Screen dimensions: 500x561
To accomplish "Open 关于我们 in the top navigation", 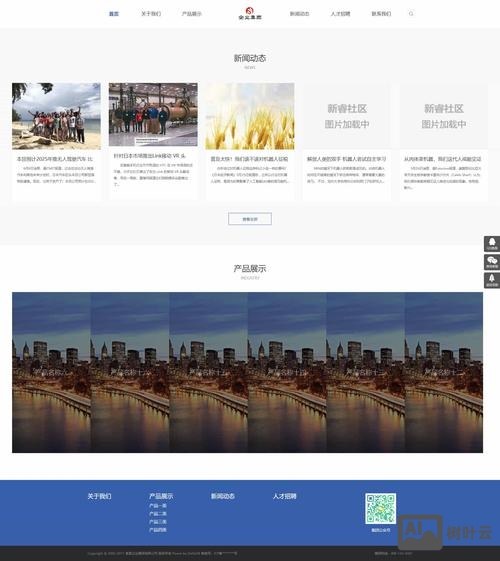I will pos(151,14).
